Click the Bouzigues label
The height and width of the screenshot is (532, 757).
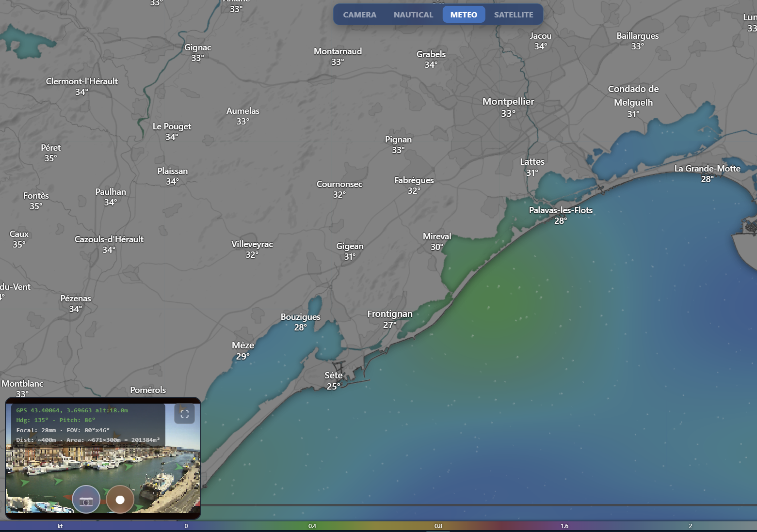click(301, 317)
